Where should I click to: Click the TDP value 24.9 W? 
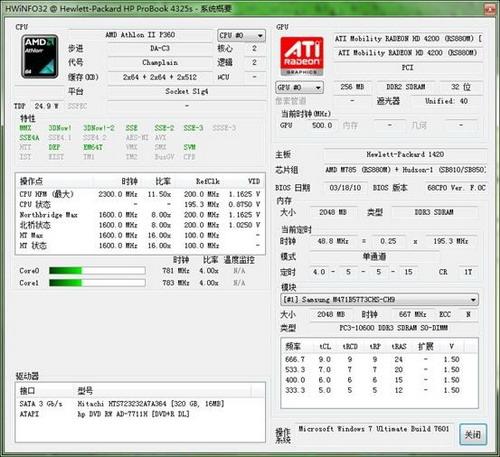(46, 106)
